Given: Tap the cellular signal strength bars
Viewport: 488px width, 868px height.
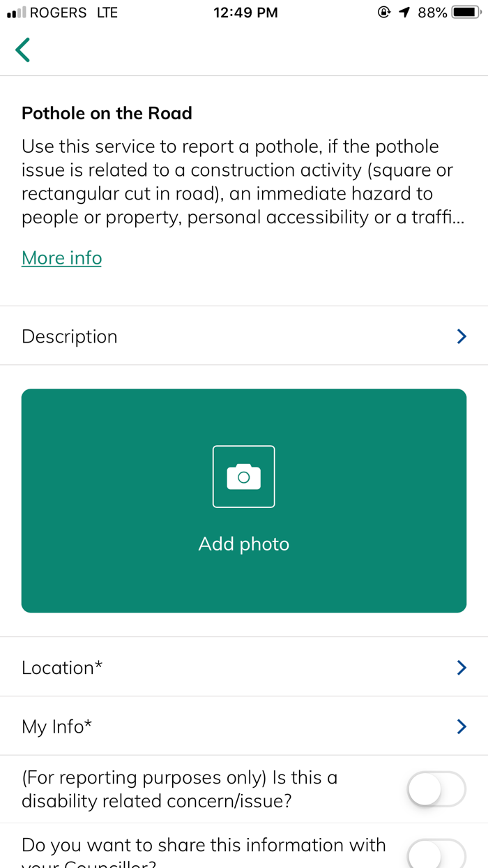Looking at the screenshot, I should click(x=16, y=13).
